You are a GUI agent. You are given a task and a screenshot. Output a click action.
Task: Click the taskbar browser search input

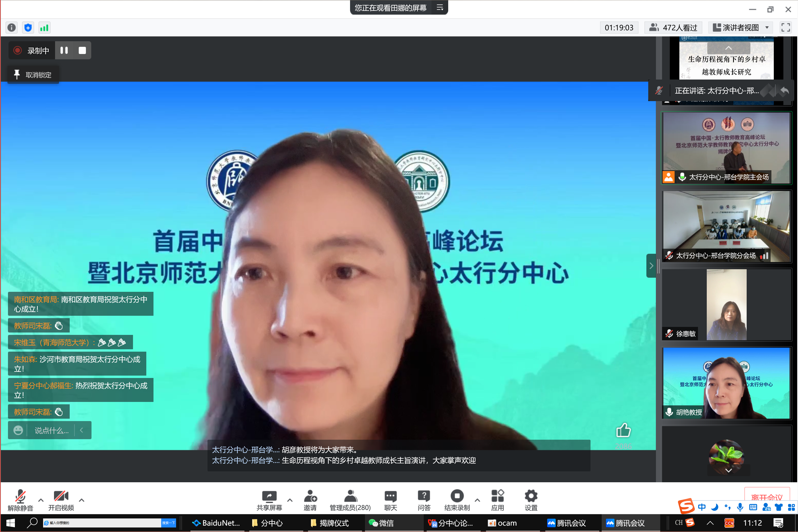(x=102, y=523)
